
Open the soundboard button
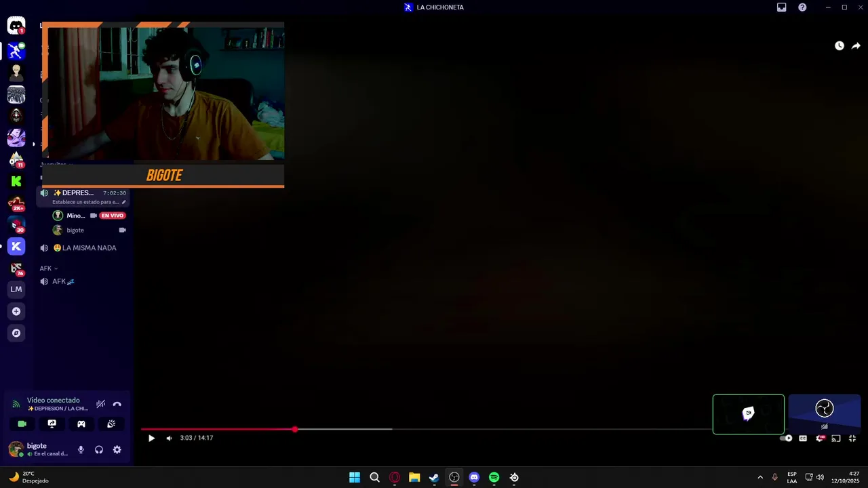coord(111,424)
